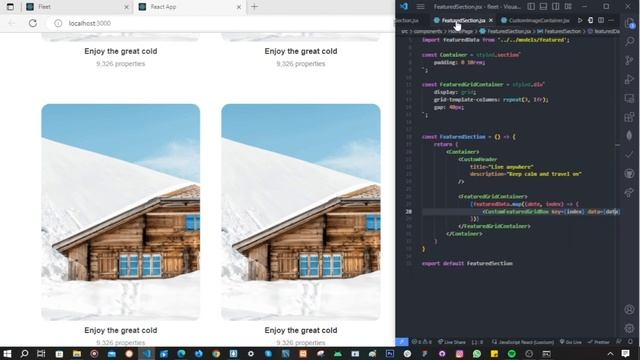
Task: Open Windows Action Center notifications
Action: pyautogui.click(x=625, y=353)
